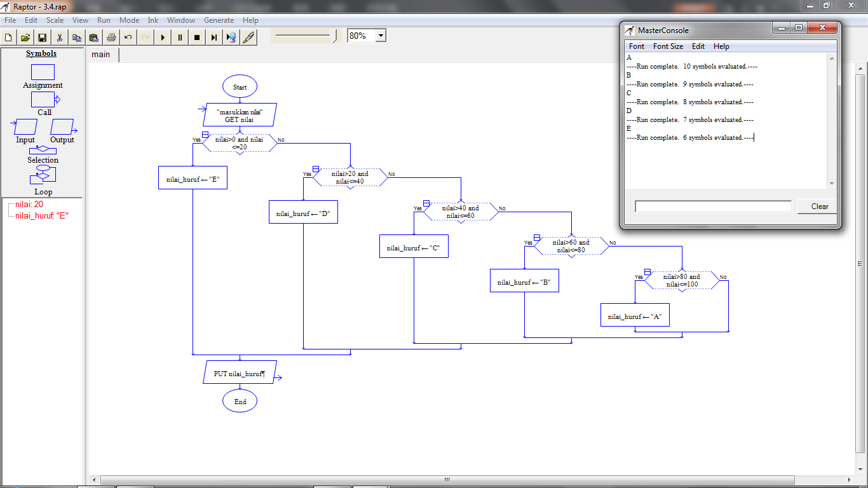Choose the Output symbol from Symbols panel
Viewport: 868px width, 488px height.
[62, 125]
